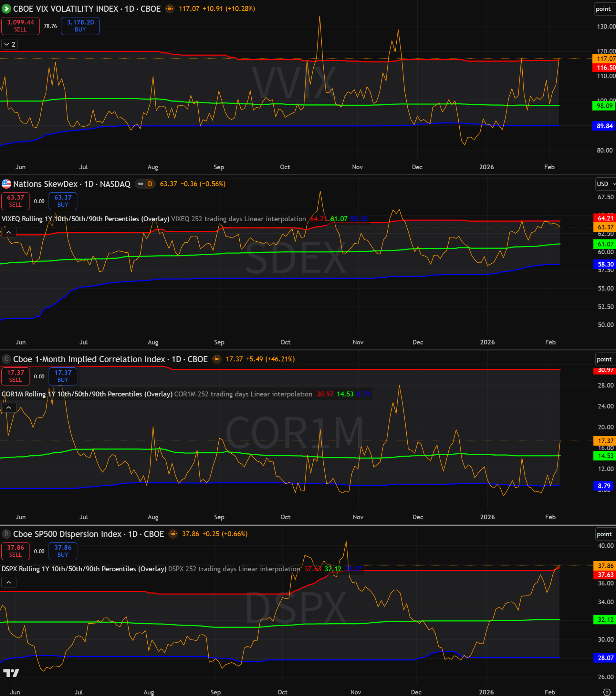Click the BUY button priced 17.37
The image size is (616, 696).
(63, 376)
